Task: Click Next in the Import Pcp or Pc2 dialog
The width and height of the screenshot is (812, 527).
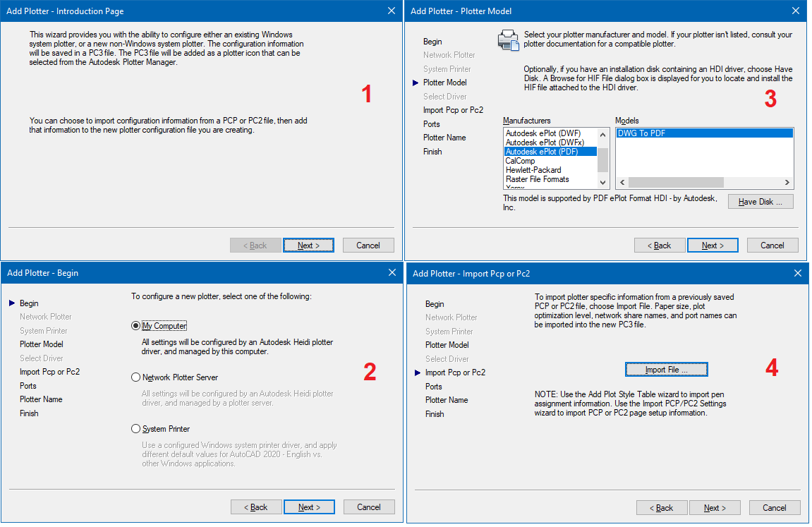Action: point(715,508)
